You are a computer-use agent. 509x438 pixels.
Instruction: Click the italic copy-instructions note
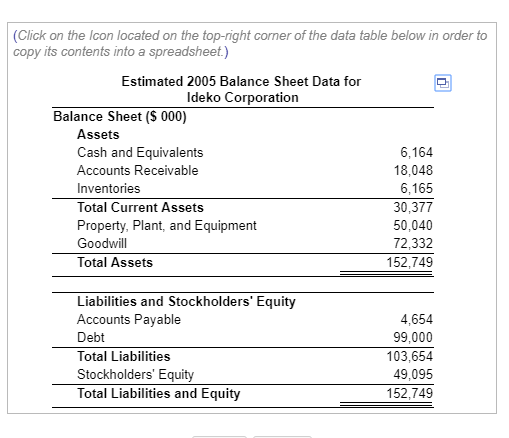pyautogui.click(x=250, y=43)
